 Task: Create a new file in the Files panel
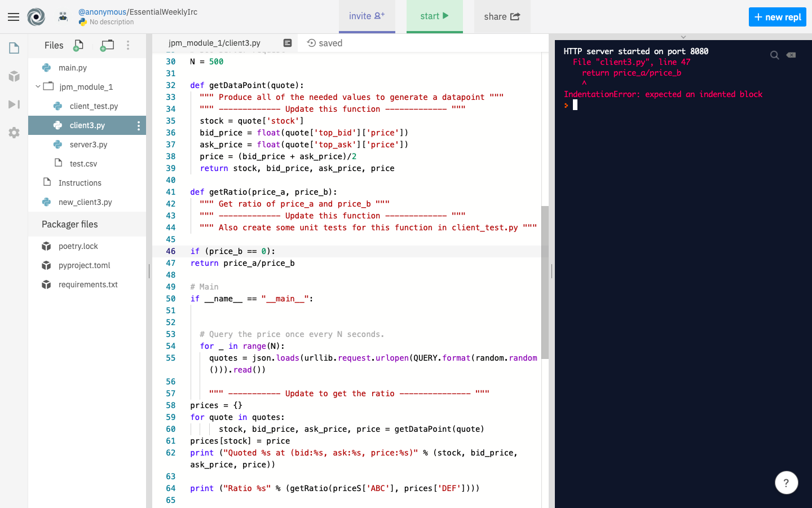(x=78, y=45)
